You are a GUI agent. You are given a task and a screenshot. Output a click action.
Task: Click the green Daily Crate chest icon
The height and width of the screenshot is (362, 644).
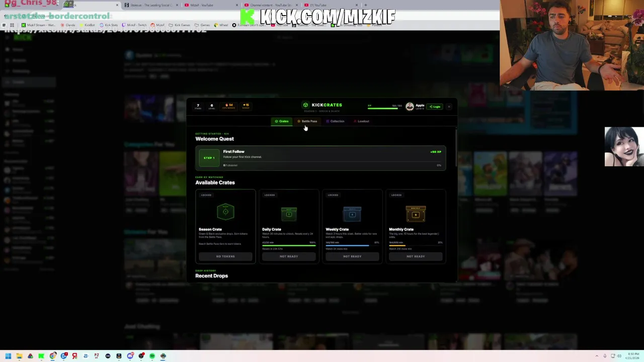(289, 214)
